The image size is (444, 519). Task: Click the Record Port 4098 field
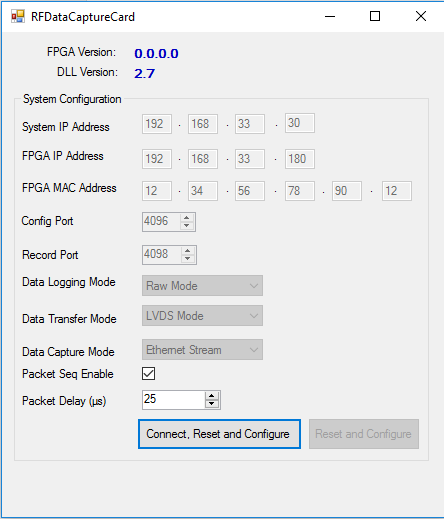[x=162, y=255]
